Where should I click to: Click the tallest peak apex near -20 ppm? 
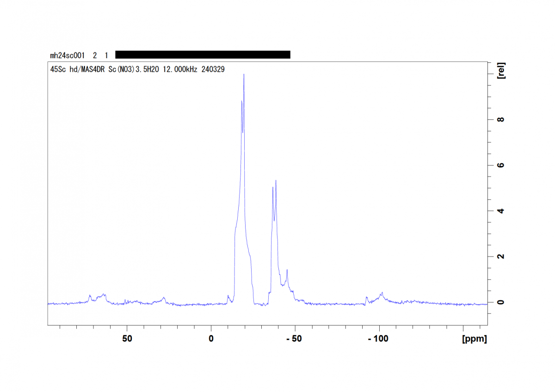coord(244,74)
